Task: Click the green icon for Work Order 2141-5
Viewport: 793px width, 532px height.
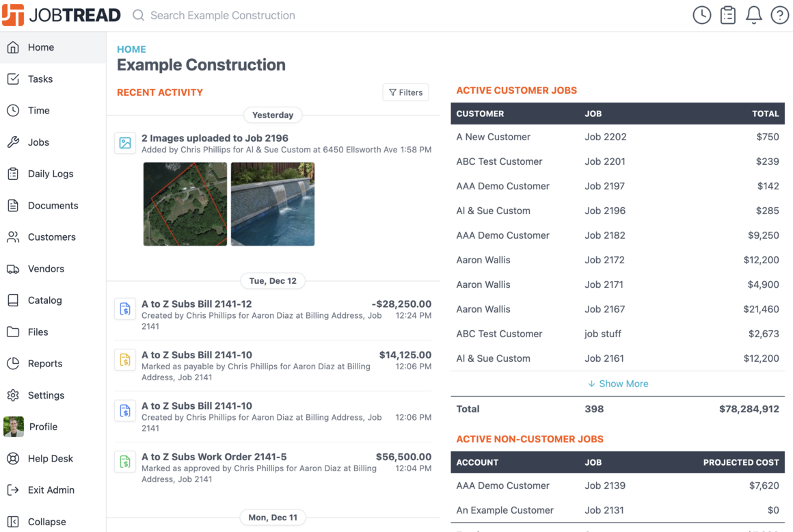Action: coord(125,462)
